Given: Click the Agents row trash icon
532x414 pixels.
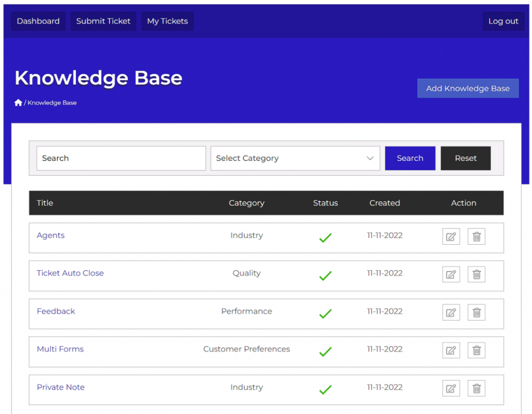Looking at the screenshot, I should coord(476,236).
